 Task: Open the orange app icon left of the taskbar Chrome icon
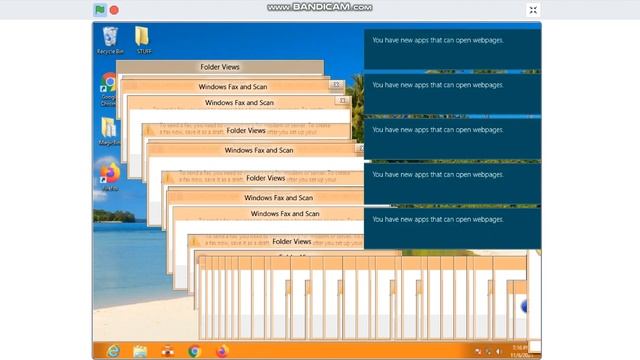167,351
